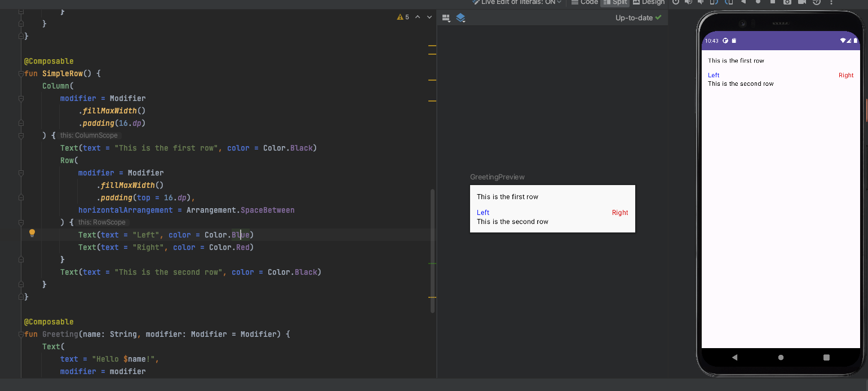Viewport: 868px width, 391px height.
Task: Toggle fold marker at Row's modifier line
Action: (21, 173)
